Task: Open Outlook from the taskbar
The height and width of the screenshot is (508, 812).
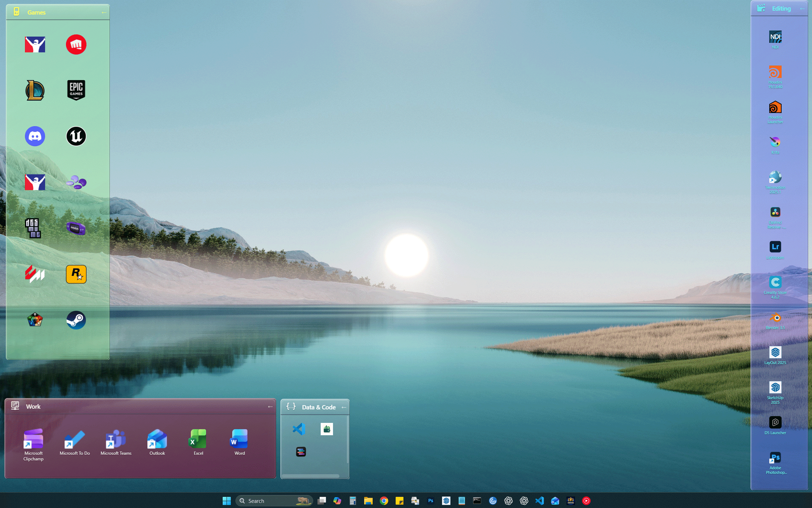Action: click(555, 501)
